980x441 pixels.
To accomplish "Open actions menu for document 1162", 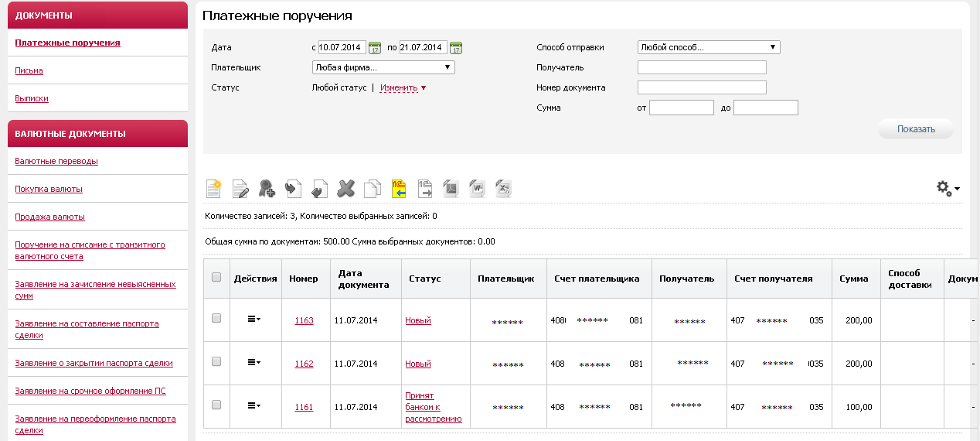I will (254, 362).
